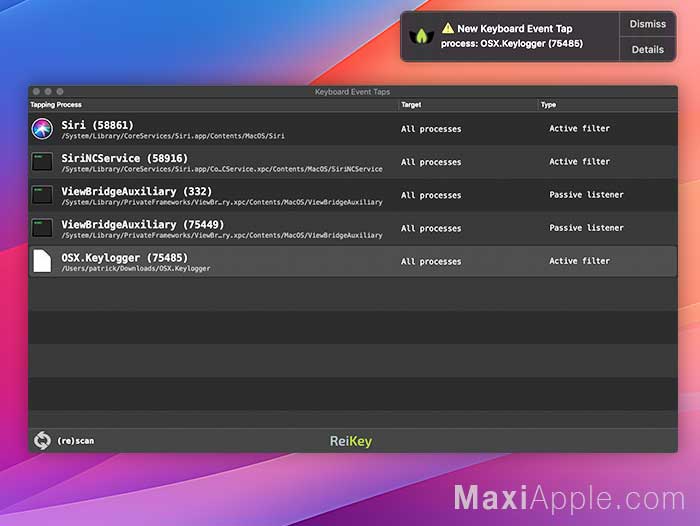Screen dimensions: 700x526
Task: Click the blank document icon for OSX.Keylogger
Action: (x=42, y=261)
